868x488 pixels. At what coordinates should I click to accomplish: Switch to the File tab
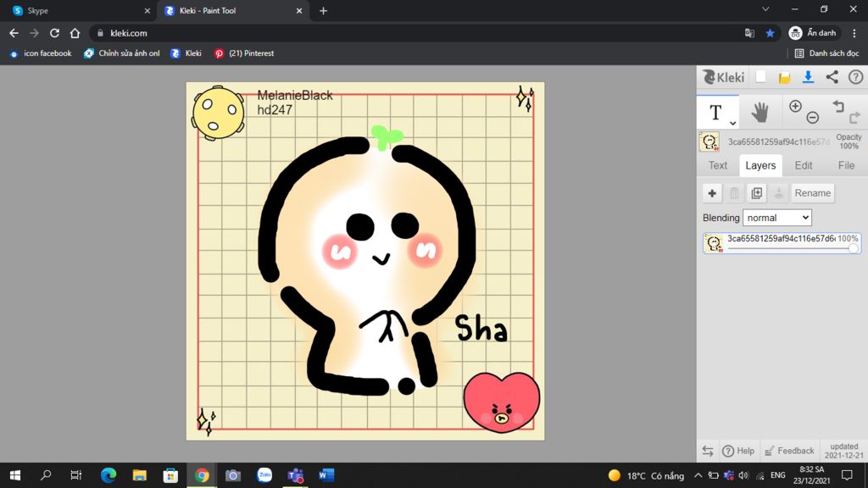(846, 165)
